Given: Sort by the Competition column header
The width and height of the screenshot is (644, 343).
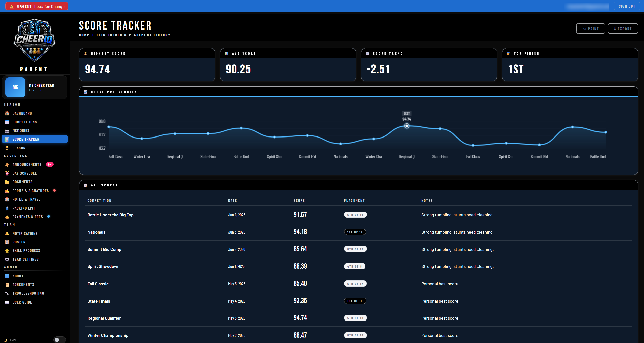Looking at the screenshot, I should pos(99,201).
